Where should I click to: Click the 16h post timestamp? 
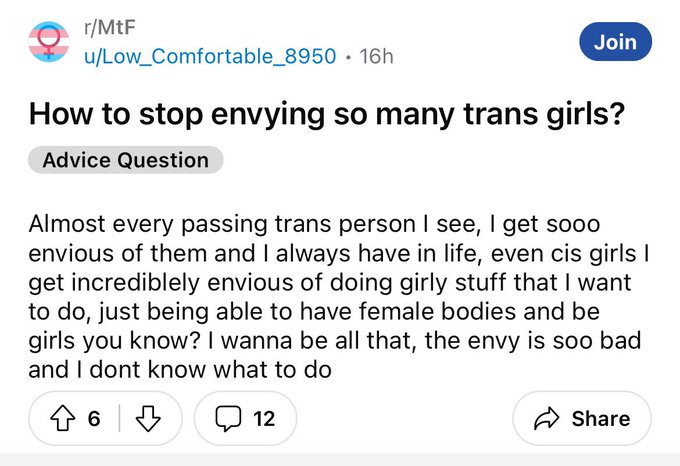click(376, 56)
